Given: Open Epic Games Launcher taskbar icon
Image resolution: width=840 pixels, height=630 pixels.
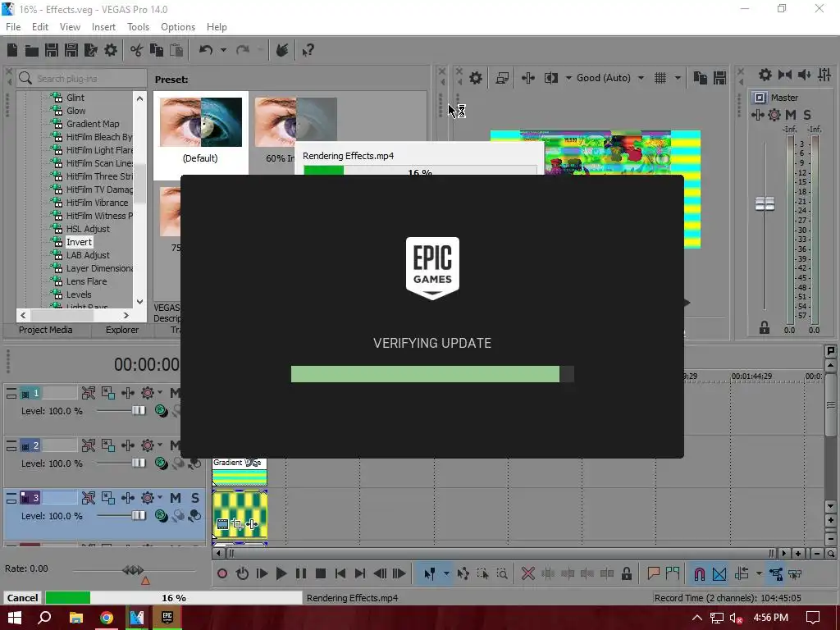Looking at the screenshot, I should pyautogui.click(x=167, y=618).
